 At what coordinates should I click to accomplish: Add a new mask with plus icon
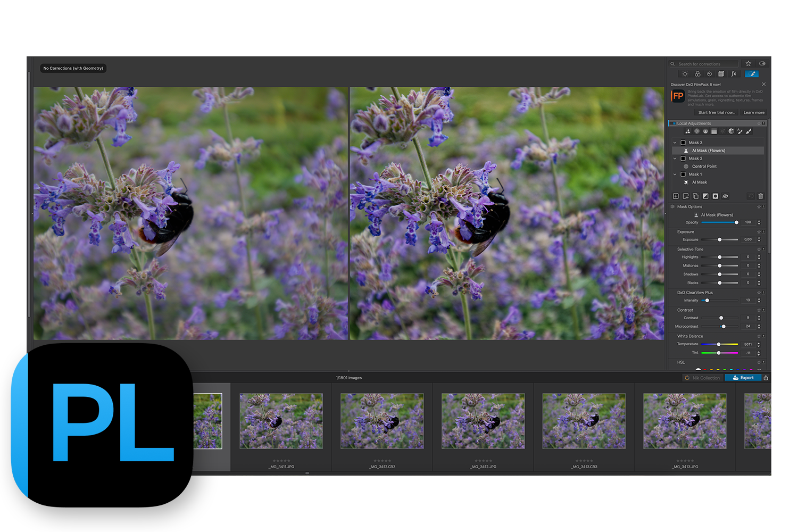tap(676, 196)
